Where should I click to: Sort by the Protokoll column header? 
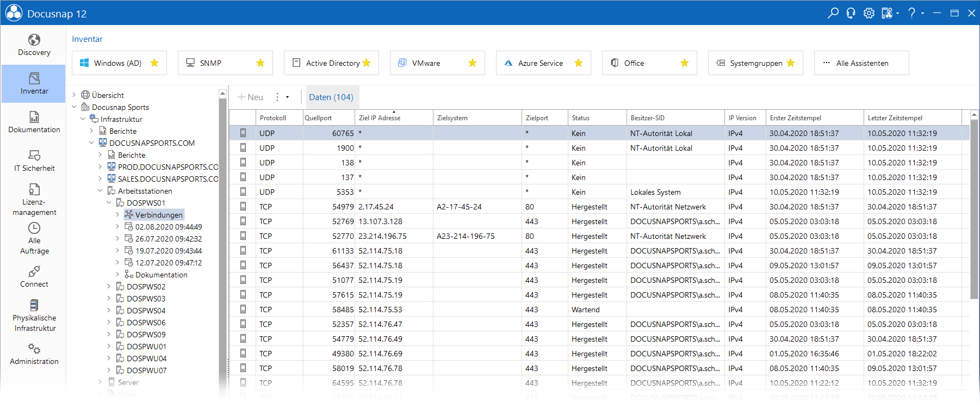(x=279, y=118)
